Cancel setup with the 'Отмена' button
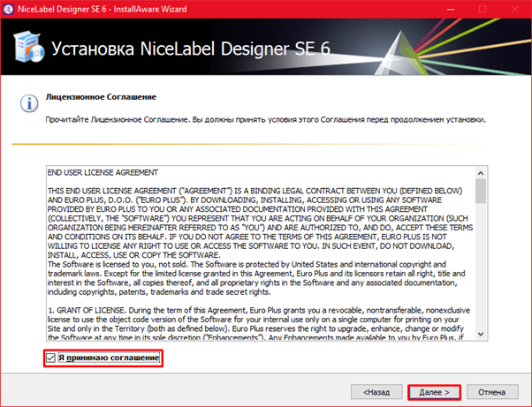The width and height of the screenshot is (532, 407). 492,392
